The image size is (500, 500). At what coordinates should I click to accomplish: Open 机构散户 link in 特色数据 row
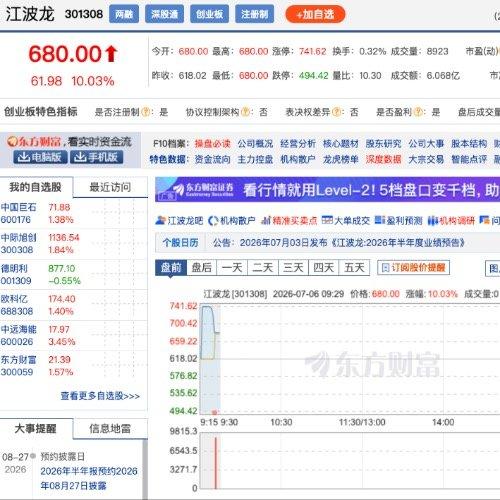click(x=298, y=160)
